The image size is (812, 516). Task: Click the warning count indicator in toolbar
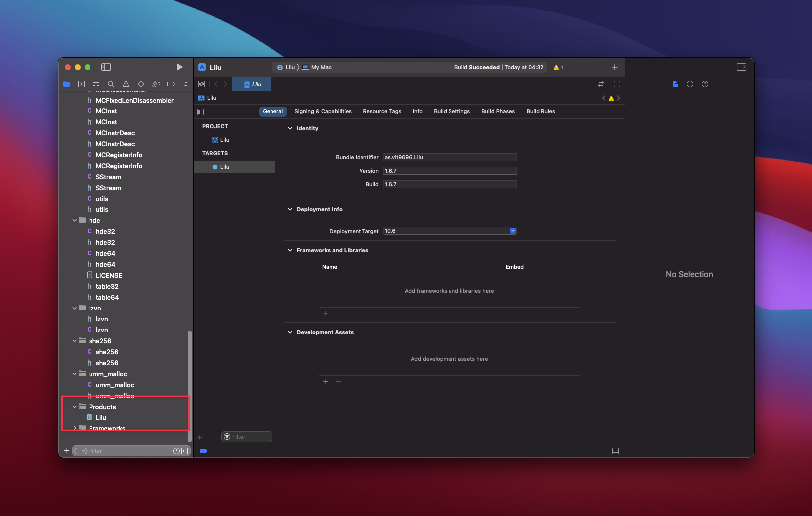[558, 67]
